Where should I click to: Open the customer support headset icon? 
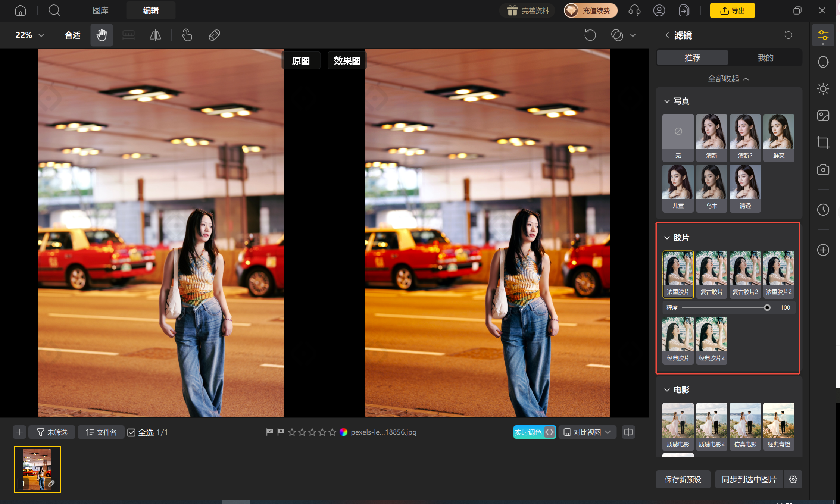point(634,10)
